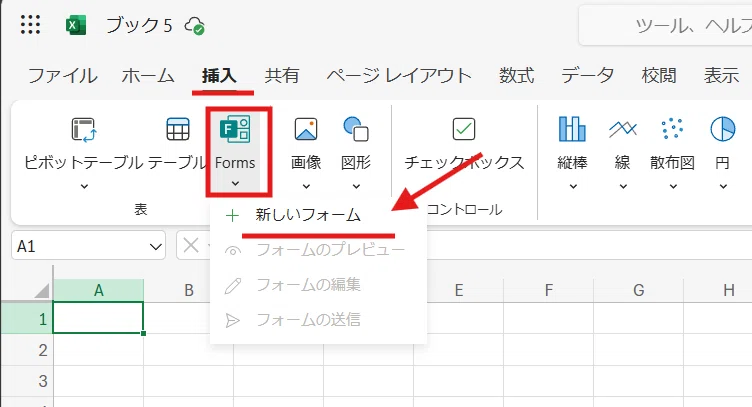752x407 pixels.
Task: Select column F header
Action: [549, 290]
